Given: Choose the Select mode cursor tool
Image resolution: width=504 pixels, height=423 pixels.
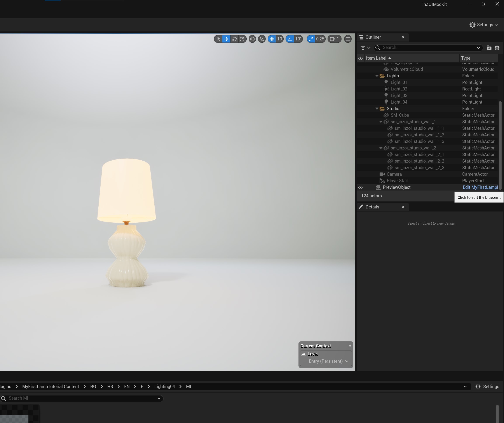Looking at the screenshot, I should pyautogui.click(x=218, y=39).
